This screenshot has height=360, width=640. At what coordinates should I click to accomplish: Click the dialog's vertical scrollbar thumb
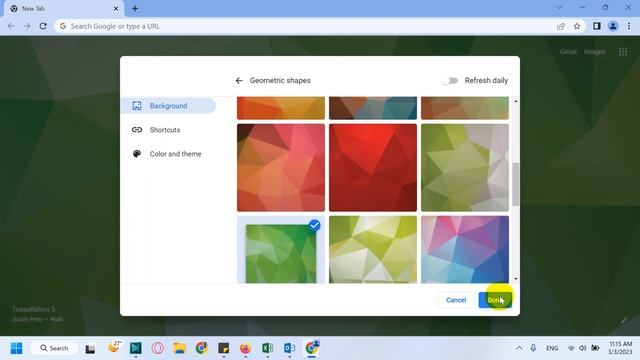click(516, 184)
